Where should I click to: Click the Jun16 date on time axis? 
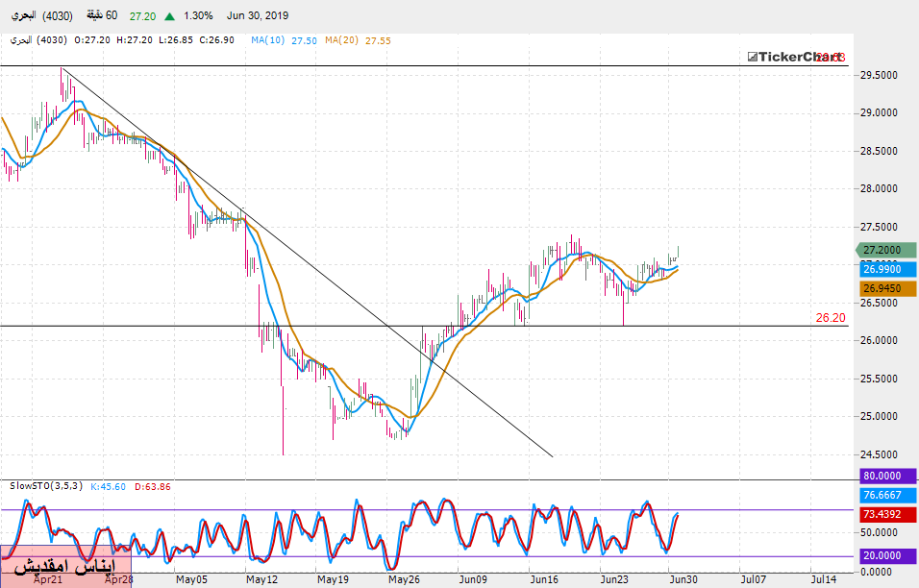point(544,579)
